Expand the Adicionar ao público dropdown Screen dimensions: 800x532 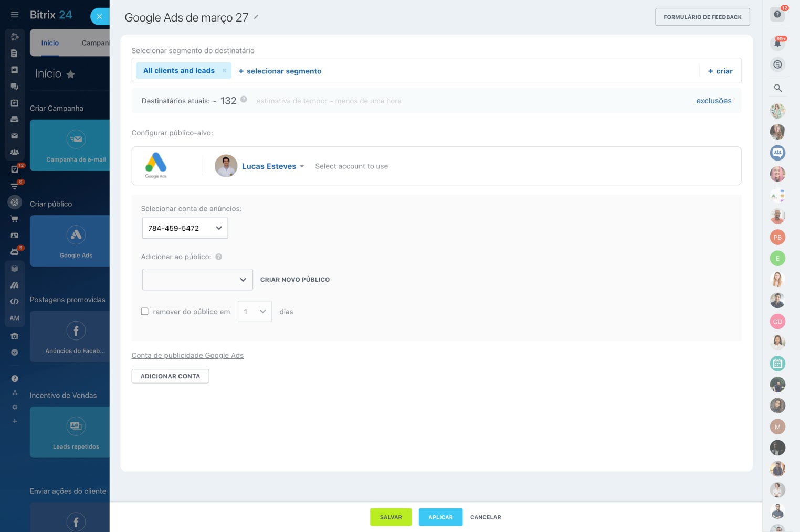pos(197,280)
